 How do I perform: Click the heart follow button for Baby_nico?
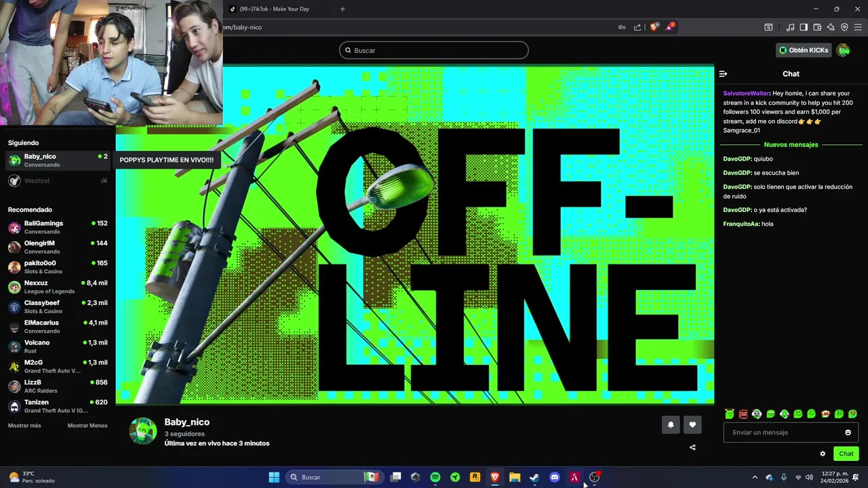point(692,425)
